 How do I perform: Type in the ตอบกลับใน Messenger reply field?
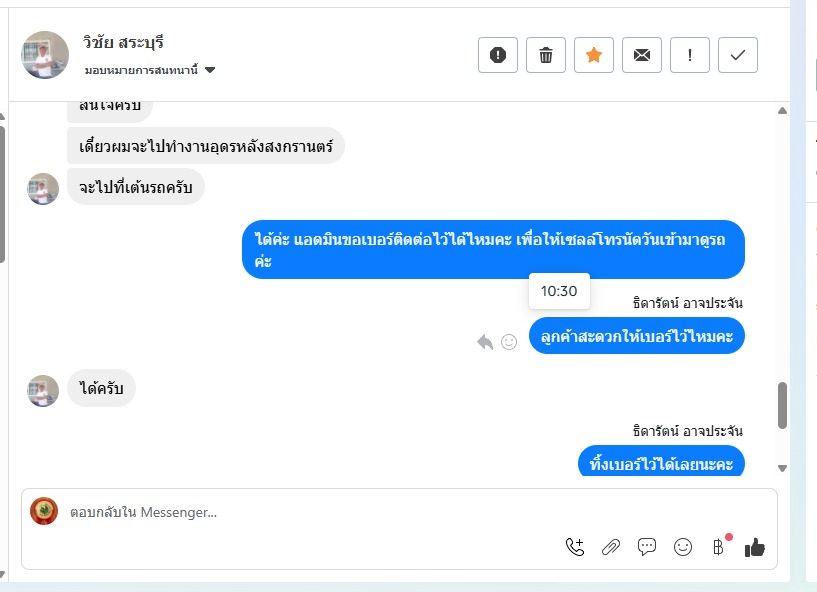click(x=300, y=512)
